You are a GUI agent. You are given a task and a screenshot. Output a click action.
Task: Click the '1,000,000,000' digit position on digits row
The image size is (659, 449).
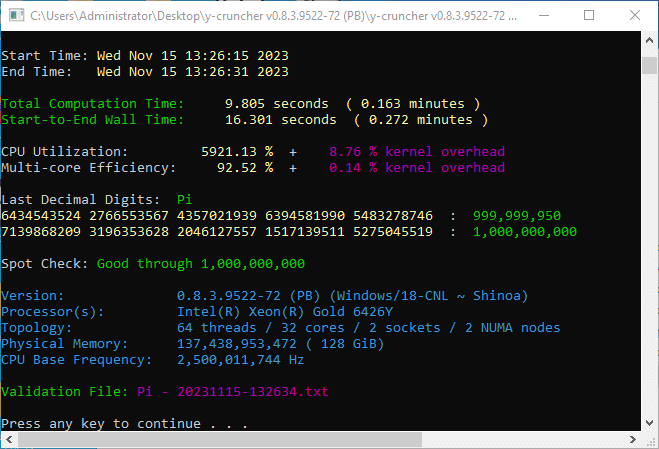click(x=525, y=232)
